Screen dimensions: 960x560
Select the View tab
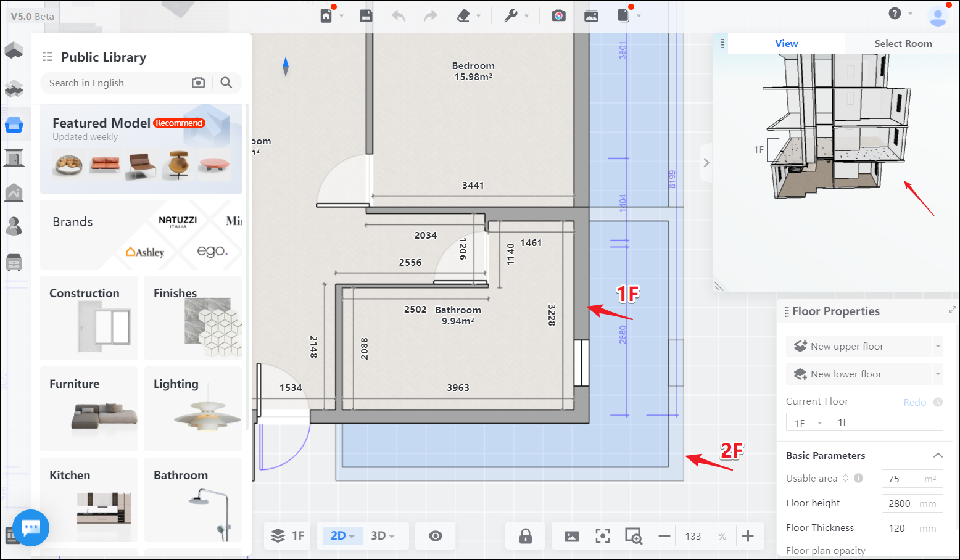[786, 44]
